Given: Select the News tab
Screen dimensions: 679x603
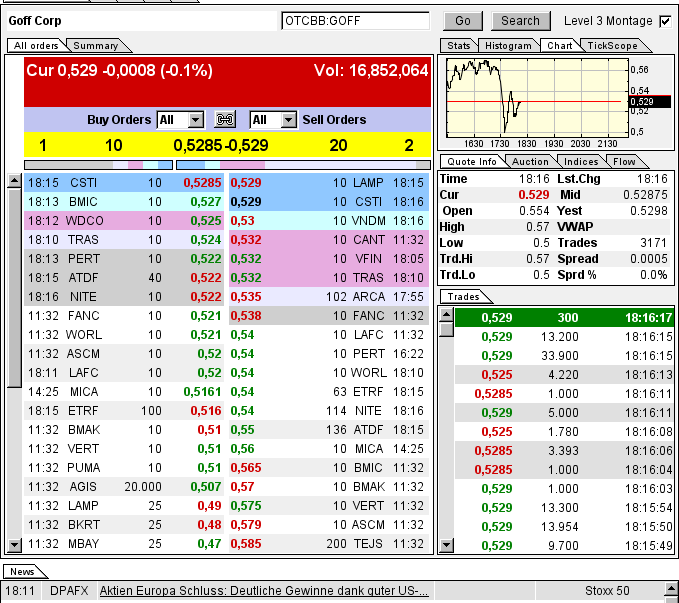Looking at the screenshot, I should coord(22,571).
